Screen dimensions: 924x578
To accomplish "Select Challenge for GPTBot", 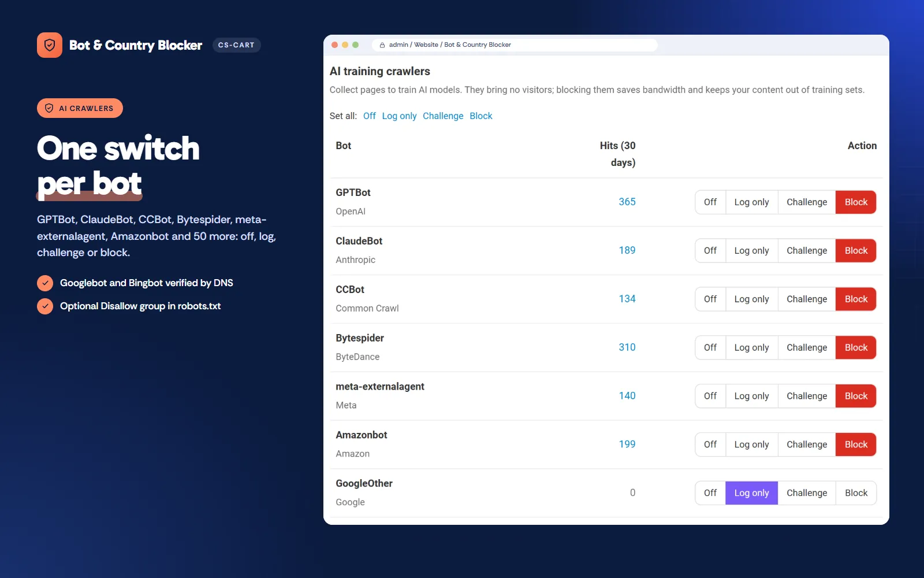I will tap(807, 202).
